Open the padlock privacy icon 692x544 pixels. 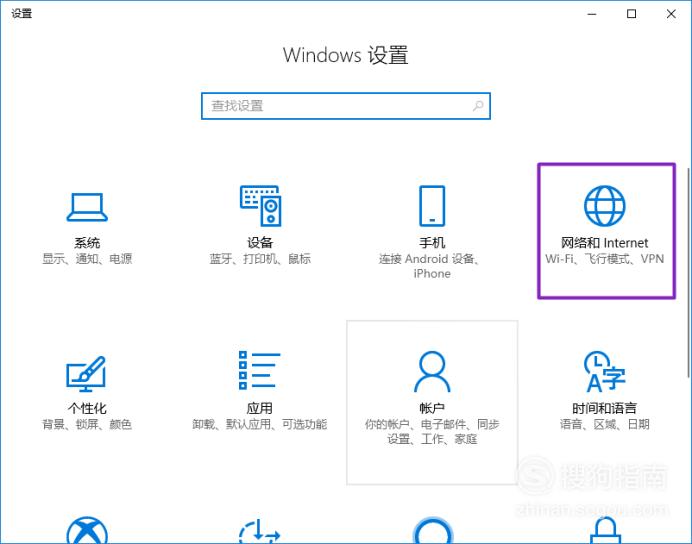click(605, 530)
